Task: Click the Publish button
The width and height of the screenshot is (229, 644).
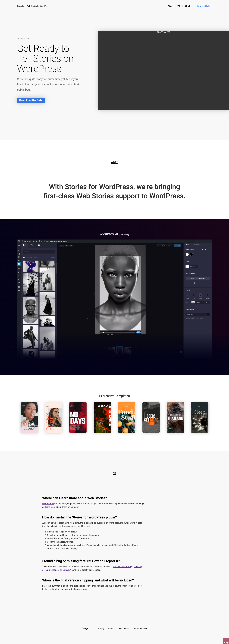Action: click(178, 246)
